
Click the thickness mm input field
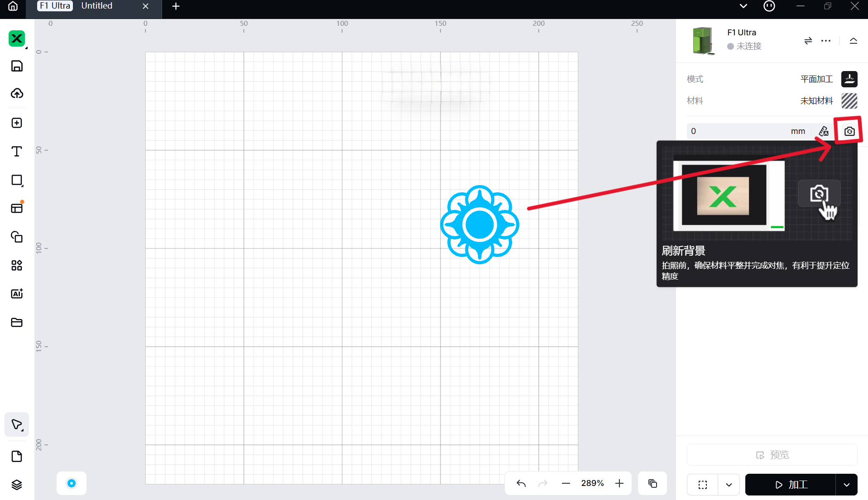(738, 131)
